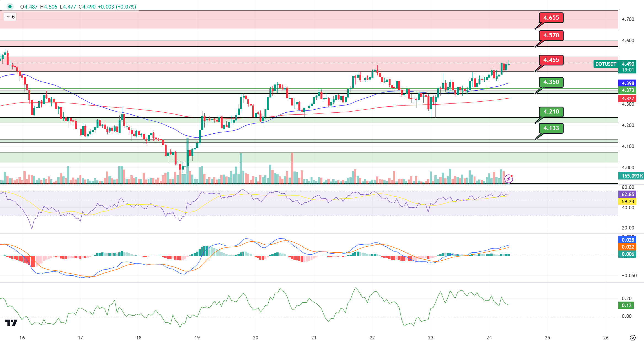This screenshot has height=343, width=644.
Task: Click the 4.100 price axis label
Action: (628, 146)
